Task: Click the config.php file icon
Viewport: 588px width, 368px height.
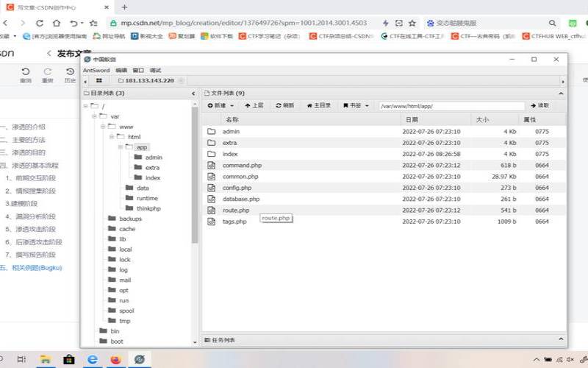Action: point(211,188)
